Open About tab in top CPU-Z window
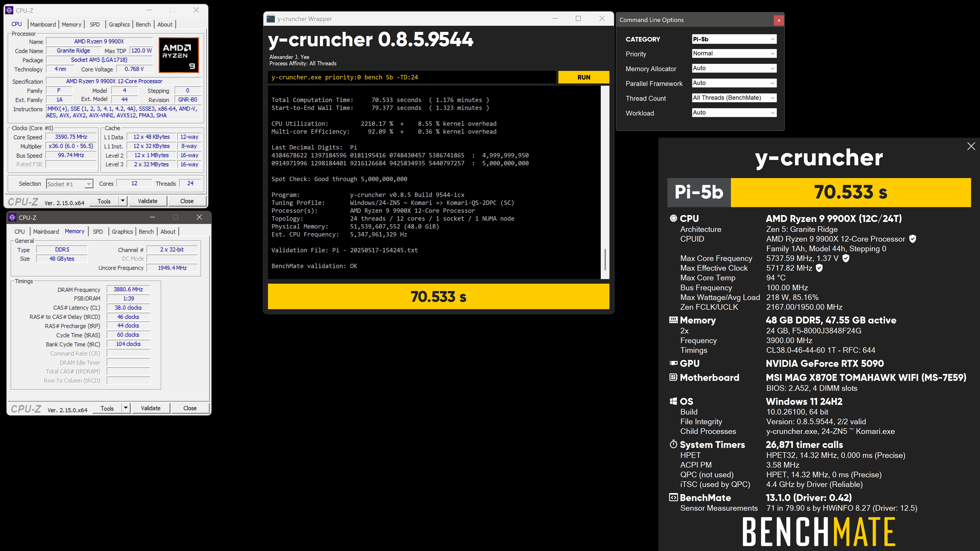The width and height of the screenshot is (980, 551). point(165,24)
